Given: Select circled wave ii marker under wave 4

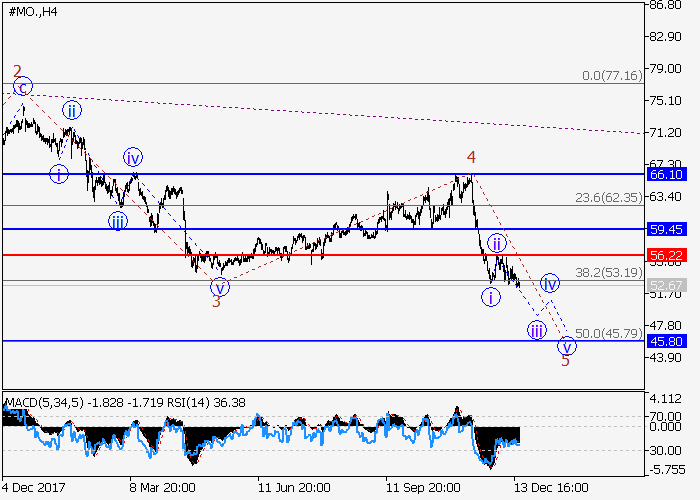Looking at the screenshot, I should point(495,243).
